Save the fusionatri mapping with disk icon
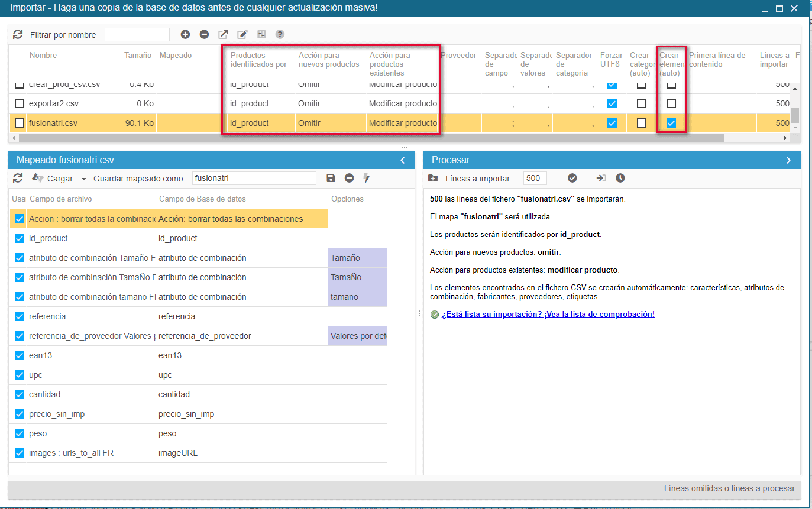The width and height of the screenshot is (812, 509). click(331, 178)
